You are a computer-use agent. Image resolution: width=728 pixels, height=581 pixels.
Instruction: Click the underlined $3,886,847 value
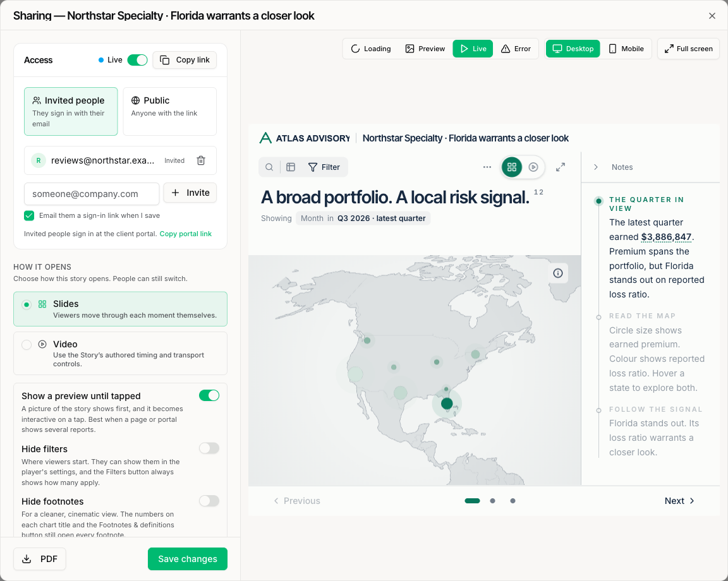(x=666, y=237)
